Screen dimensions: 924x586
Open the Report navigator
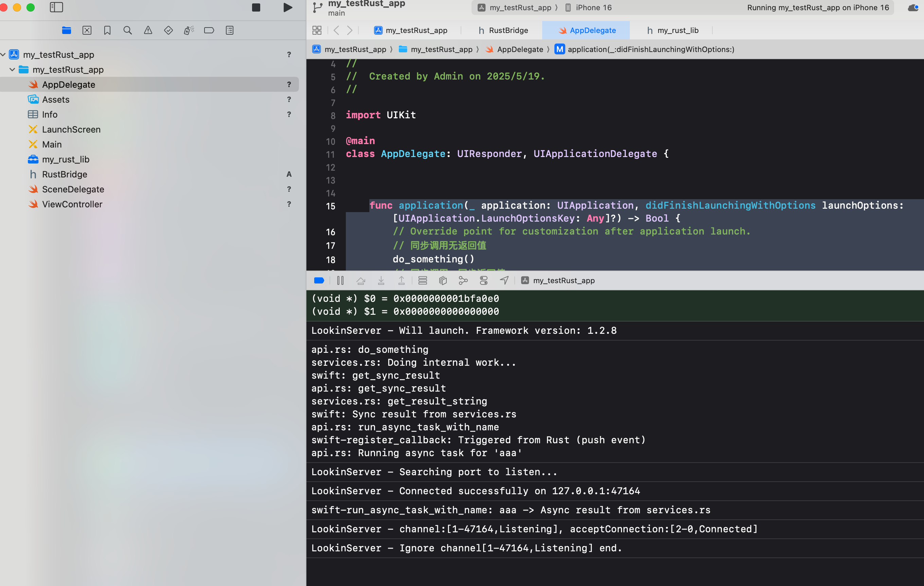(229, 30)
